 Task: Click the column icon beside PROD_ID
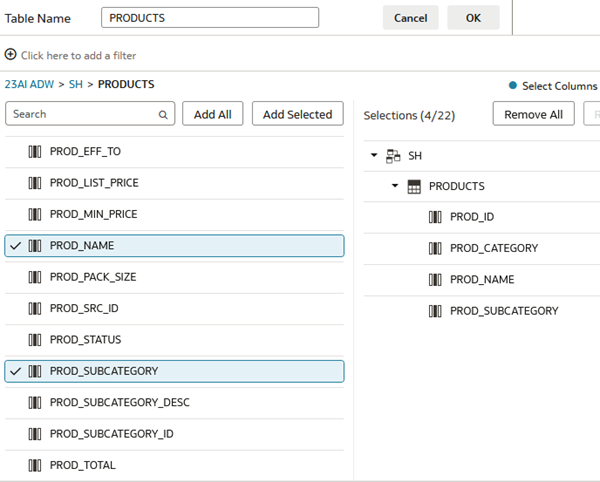point(435,217)
